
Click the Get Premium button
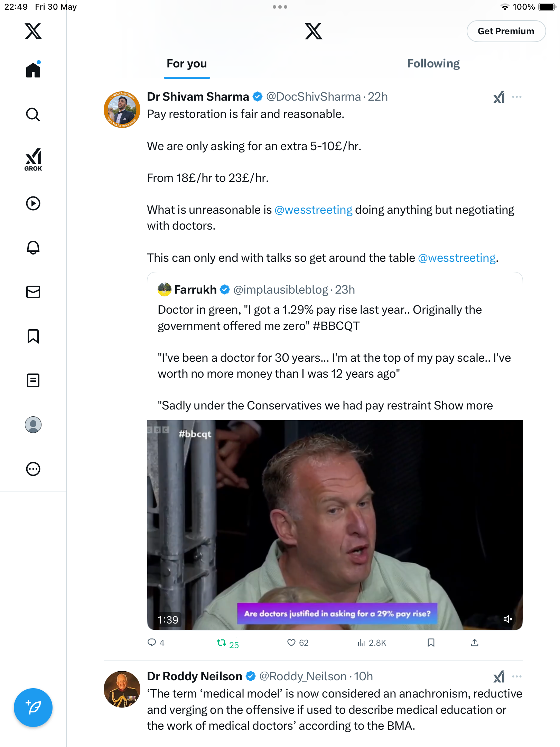point(506,31)
